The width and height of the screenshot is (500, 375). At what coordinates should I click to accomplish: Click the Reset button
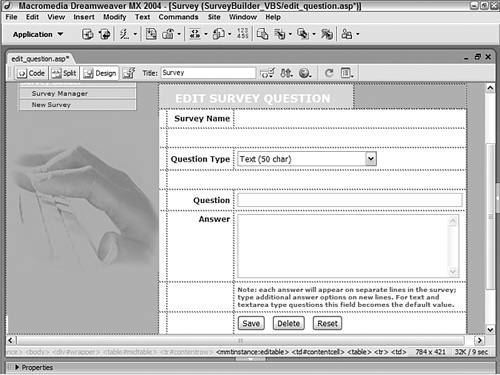click(327, 323)
